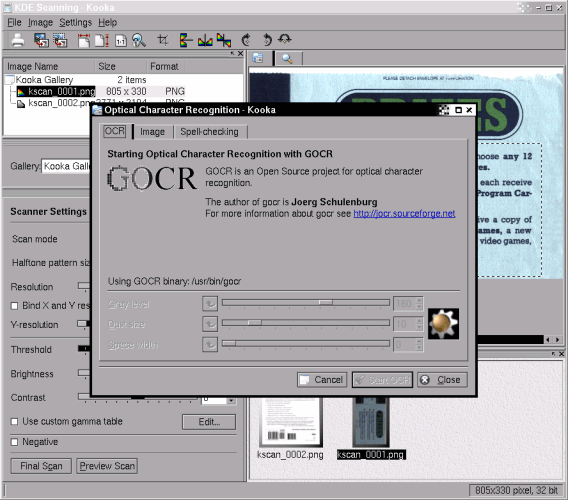568x500 pixels.
Task: Collapse the Kooka Gallery tree folder
Action: click(9, 79)
